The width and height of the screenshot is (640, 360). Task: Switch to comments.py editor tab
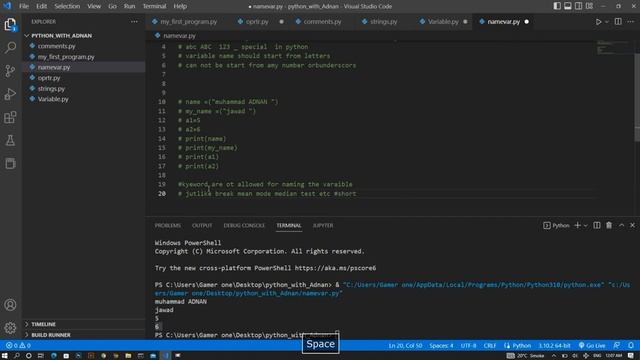pyautogui.click(x=322, y=22)
